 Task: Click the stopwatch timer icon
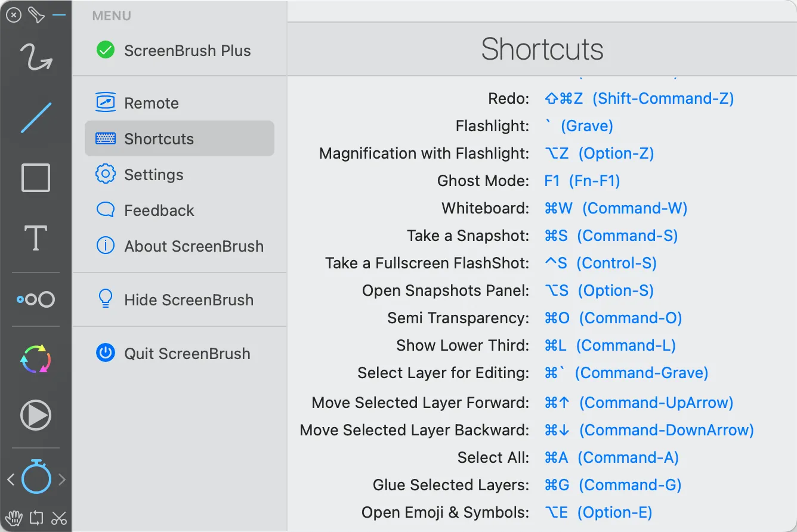click(x=36, y=478)
